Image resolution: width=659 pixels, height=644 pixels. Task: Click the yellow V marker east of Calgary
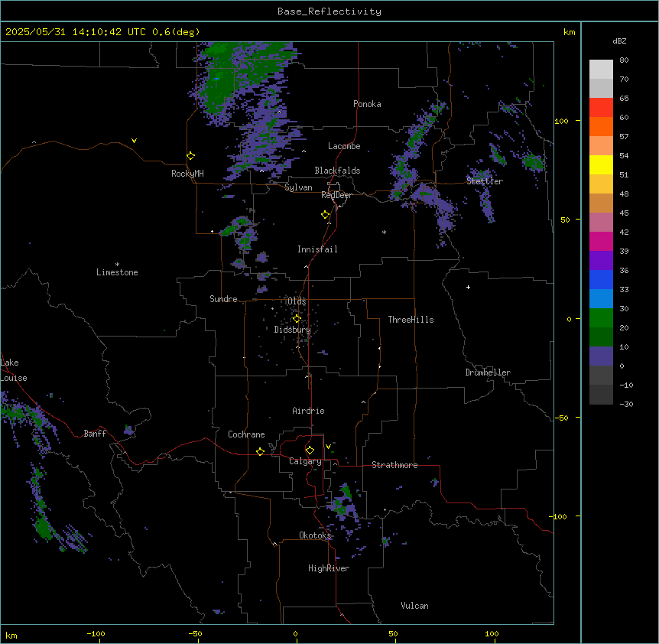click(x=328, y=447)
